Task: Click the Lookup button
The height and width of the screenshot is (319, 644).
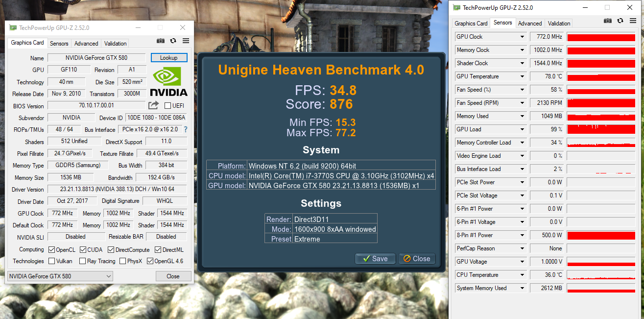Action: click(169, 58)
